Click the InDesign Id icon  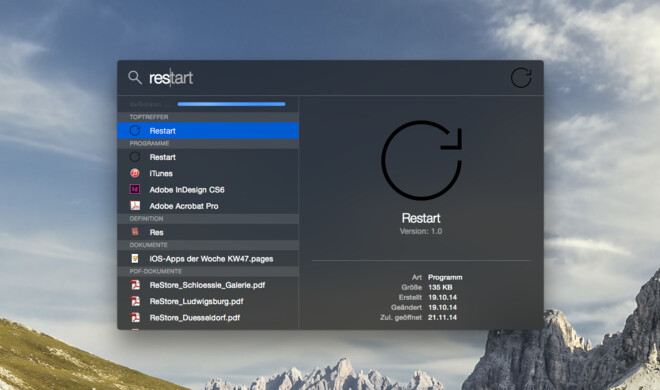pos(135,189)
